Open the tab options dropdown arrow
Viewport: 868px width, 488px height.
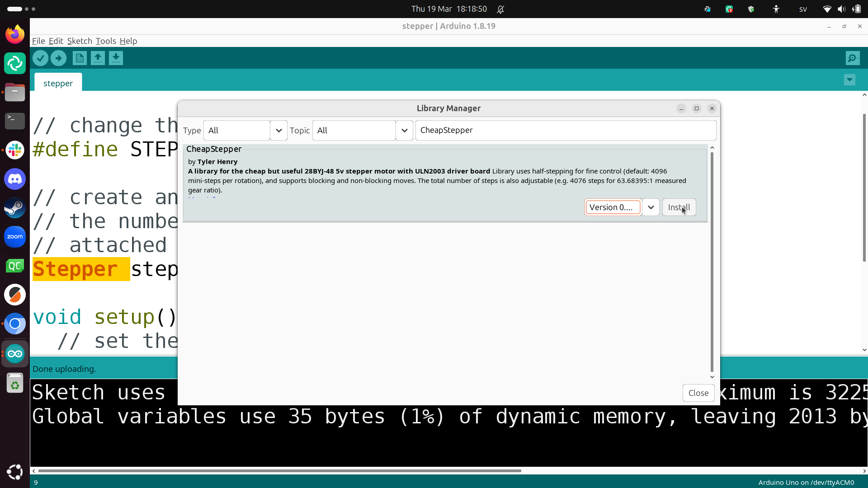point(849,80)
